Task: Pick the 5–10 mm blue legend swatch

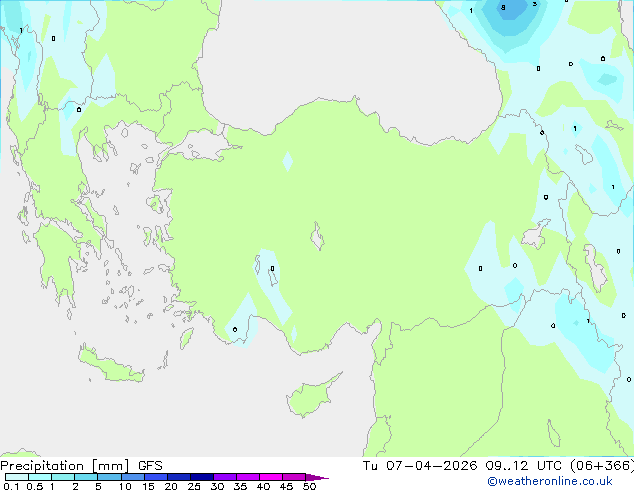Action: pos(109,477)
